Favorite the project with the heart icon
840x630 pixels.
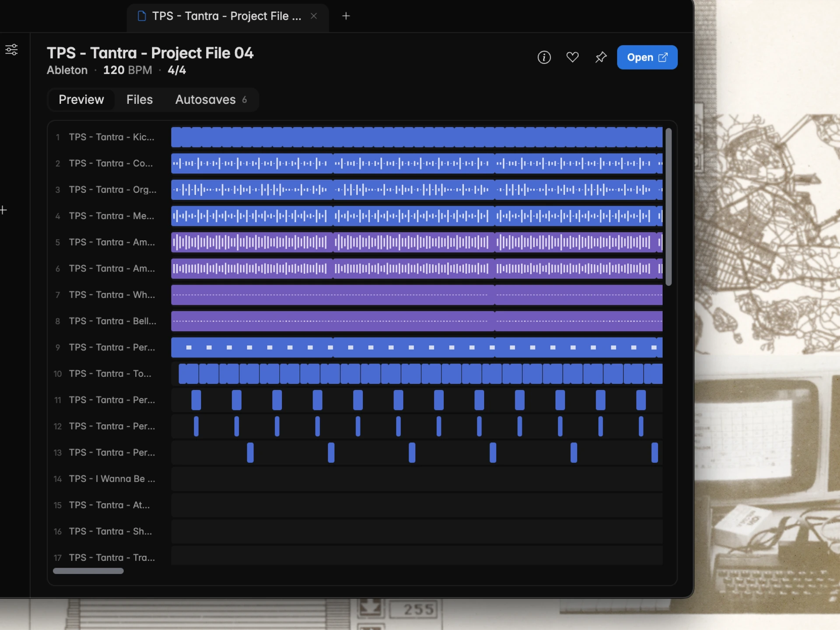click(x=572, y=57)
